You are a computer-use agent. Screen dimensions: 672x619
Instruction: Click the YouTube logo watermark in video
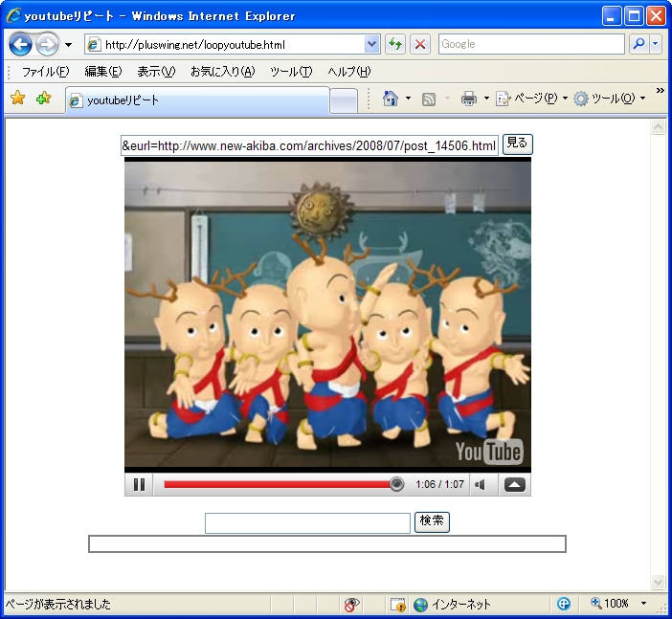[x=489, y=452]
